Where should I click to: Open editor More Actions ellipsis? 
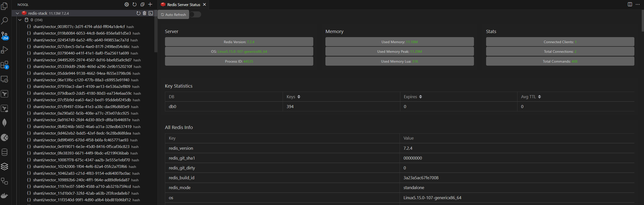click(x=638, y=4)
